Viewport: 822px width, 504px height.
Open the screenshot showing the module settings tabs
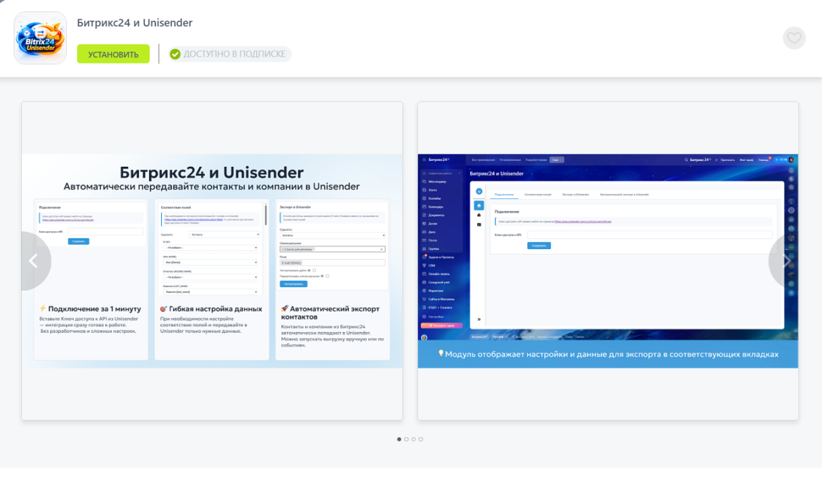(x=608, y=261)
